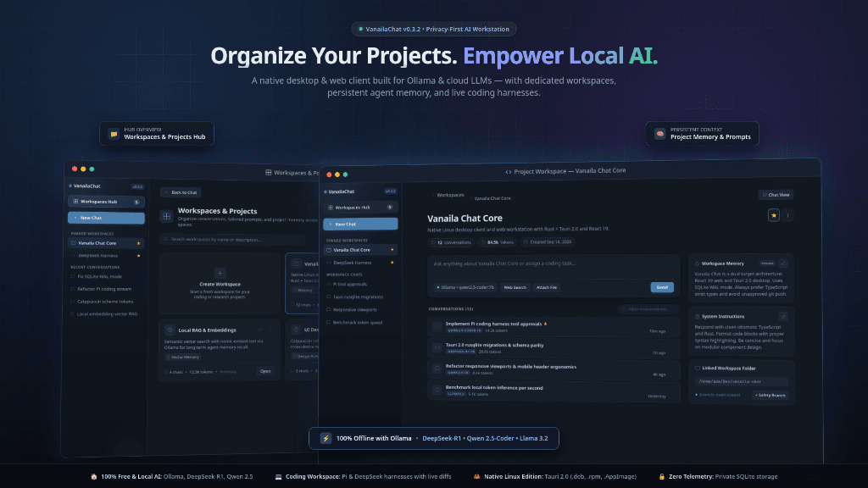Select Vanaila Chat Core in back window sidebar
The height and width of the screenshot is (488, 868).
[106, 243]
